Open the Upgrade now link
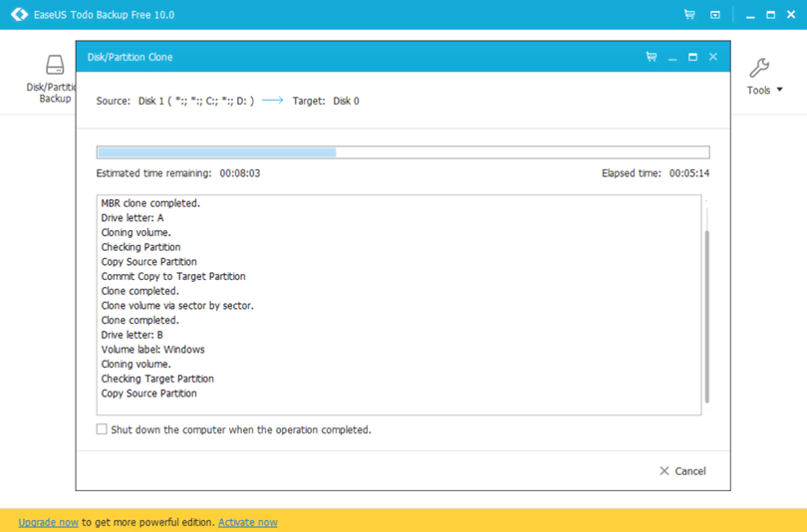Image resolution: width=807 pixels, height=532 pixels. coord(49,522)
